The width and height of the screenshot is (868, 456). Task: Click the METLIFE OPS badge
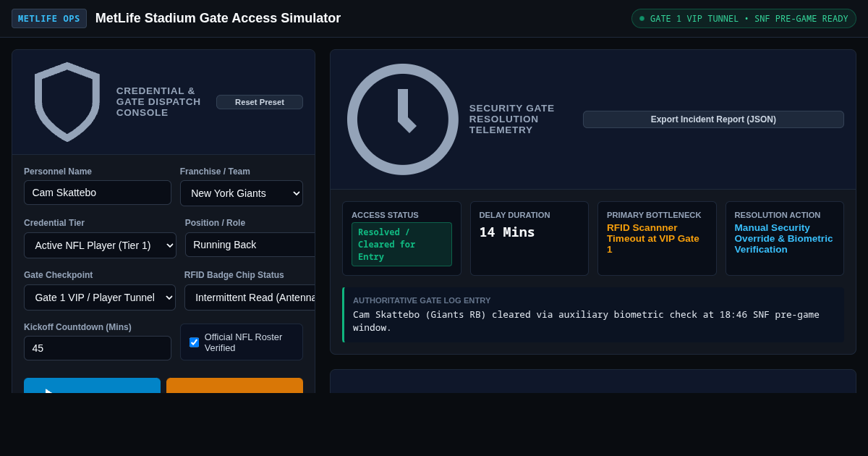49,19
